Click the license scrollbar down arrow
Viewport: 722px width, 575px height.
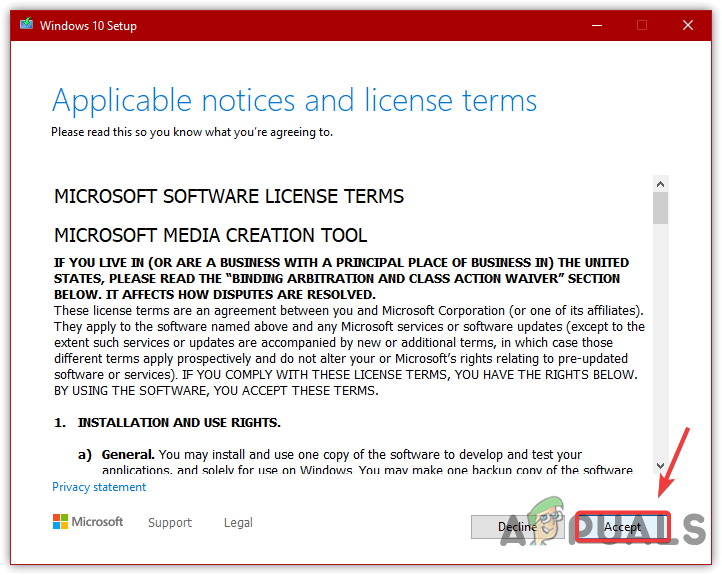click(x=660, y=465)
